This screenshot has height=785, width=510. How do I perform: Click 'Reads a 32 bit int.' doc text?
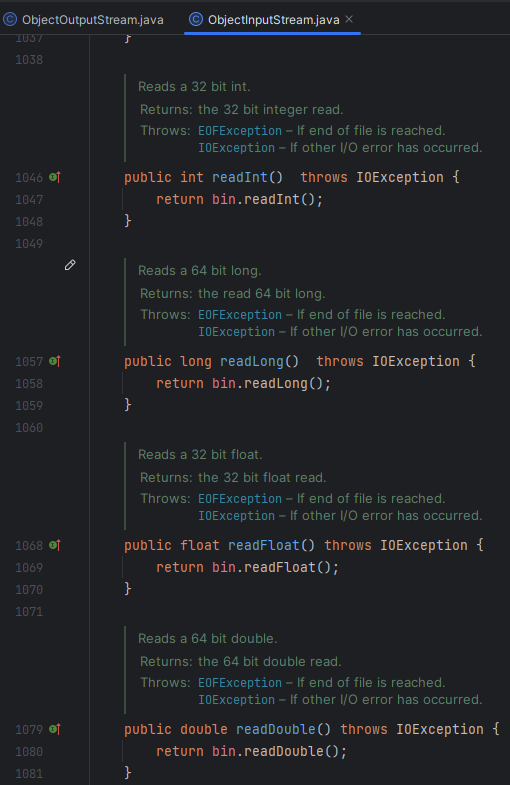click(x=194, y=87)
